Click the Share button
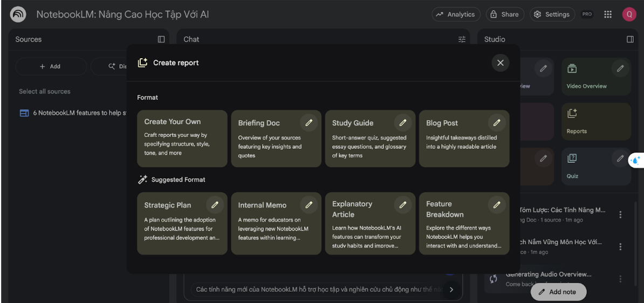The width and height of the screenshot is (644, 303). click(504, 15)
